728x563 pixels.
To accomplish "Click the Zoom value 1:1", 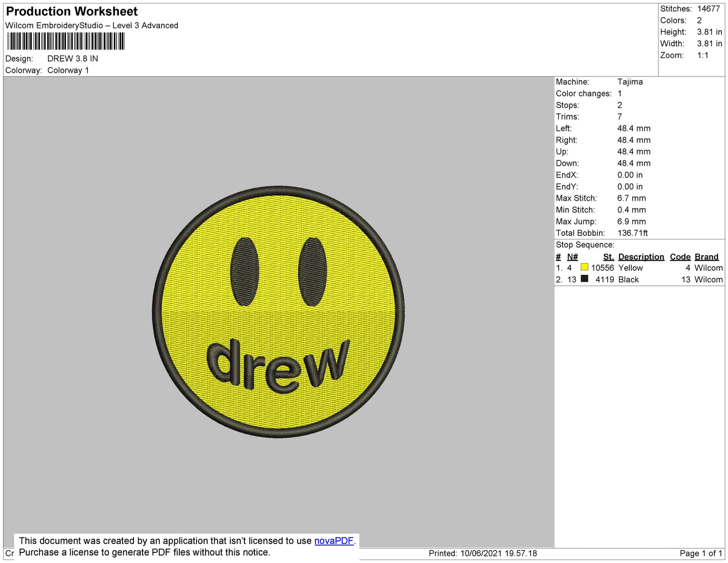I will click(x=703, y=55).
